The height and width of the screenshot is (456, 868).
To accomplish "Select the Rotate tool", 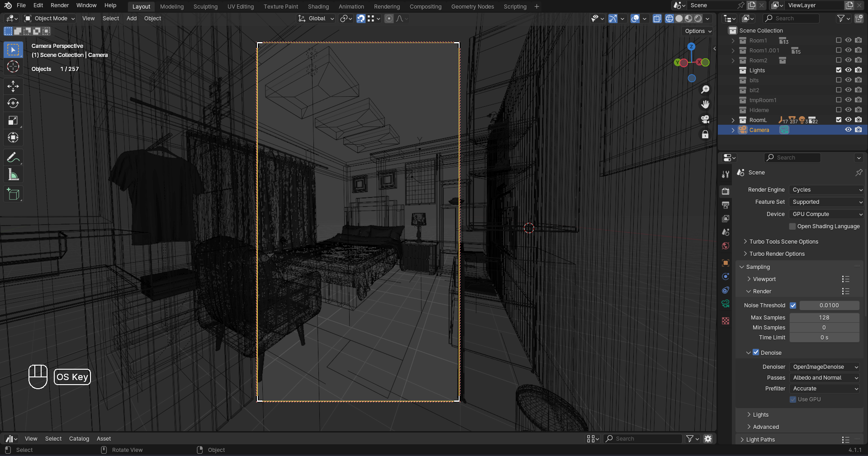I will tap(13, 103).
